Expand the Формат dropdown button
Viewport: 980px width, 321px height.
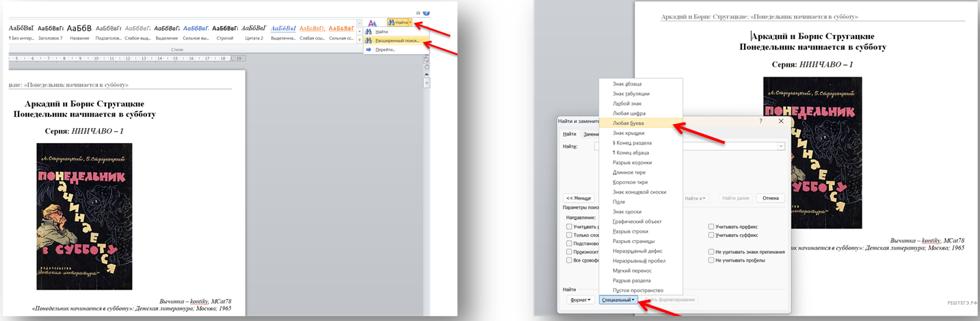(581, 300)
